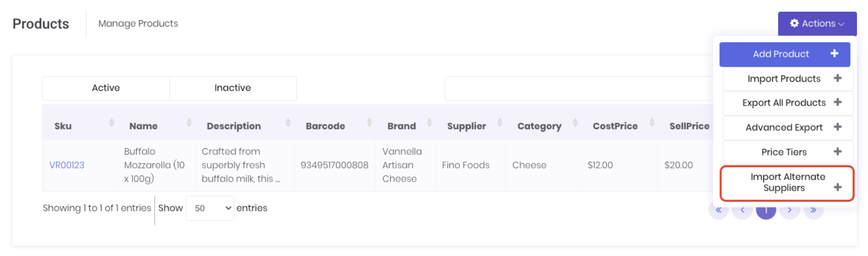868x256 pixels.
Task: Click plus icon beside Advanced Export
Action: coord(838,127)
